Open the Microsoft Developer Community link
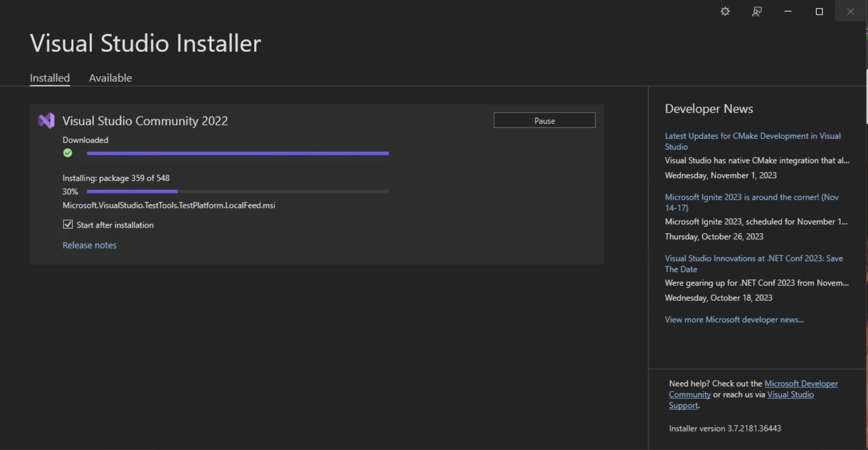868x450 pixels. [x=800, y=383]
